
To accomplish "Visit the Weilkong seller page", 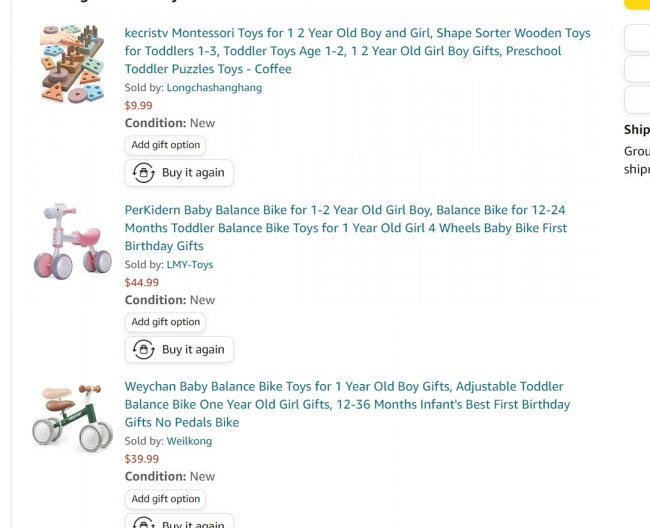I will pyautogui.click(x=189, y=441).
